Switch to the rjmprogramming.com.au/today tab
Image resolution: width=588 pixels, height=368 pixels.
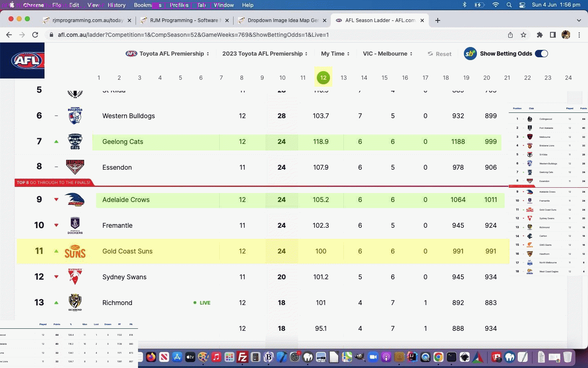(x=87, y=20)
